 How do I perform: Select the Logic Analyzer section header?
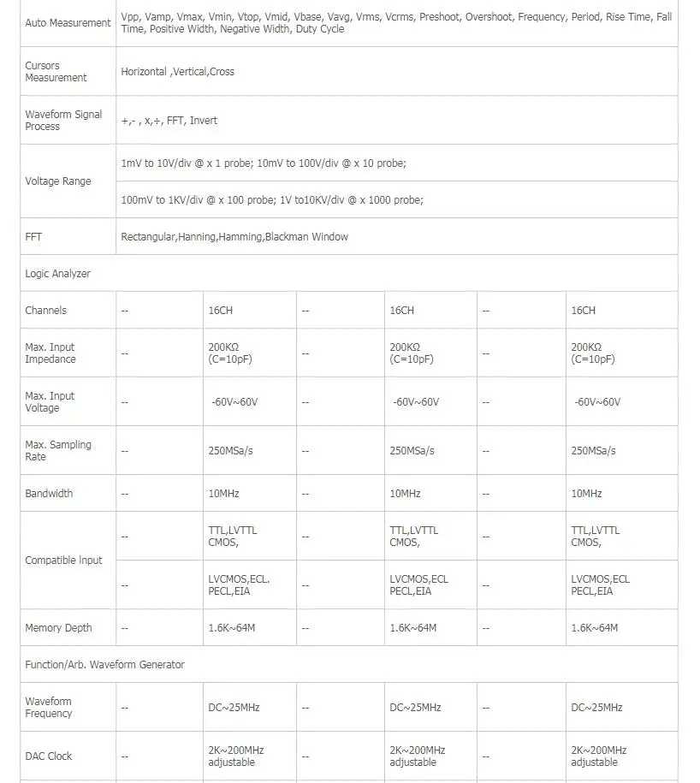pos(58,274)
